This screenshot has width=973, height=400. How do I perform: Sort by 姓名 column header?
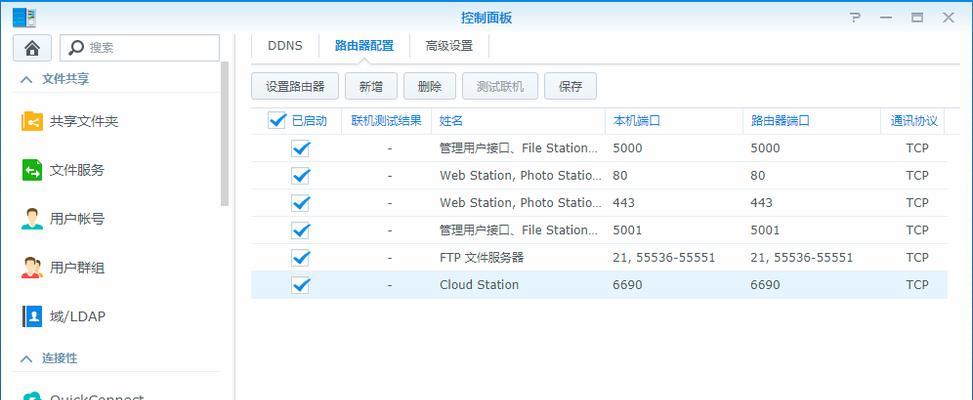pos(518,121)
